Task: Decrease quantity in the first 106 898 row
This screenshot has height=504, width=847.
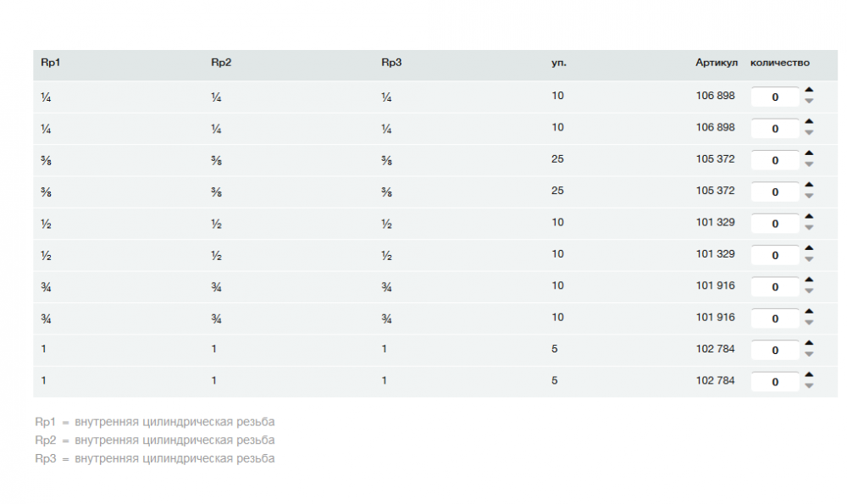Action: [x=809, y=102]
